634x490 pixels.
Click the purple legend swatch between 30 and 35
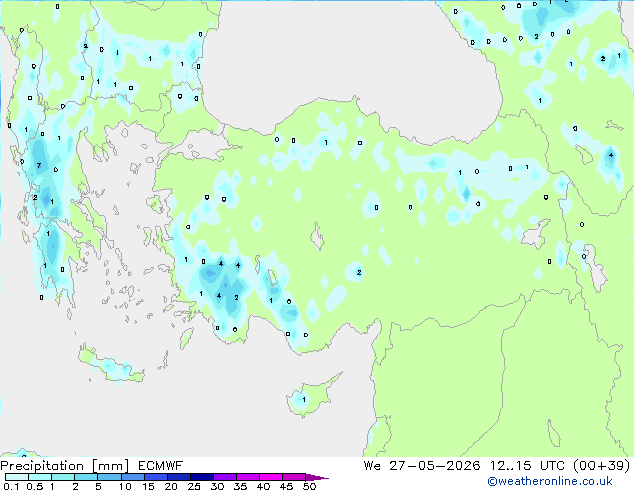coord(225,477)
